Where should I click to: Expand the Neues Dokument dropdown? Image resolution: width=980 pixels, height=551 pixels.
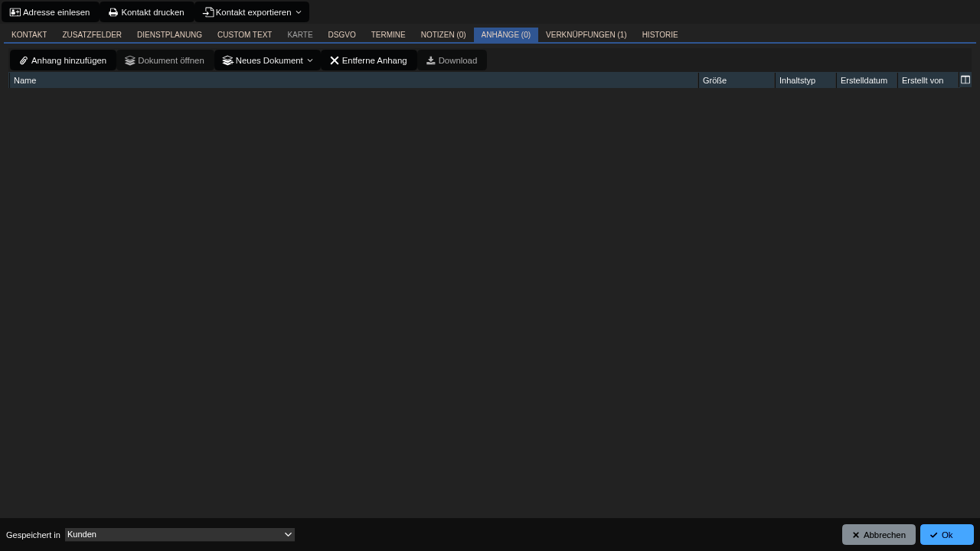point(267,60)
